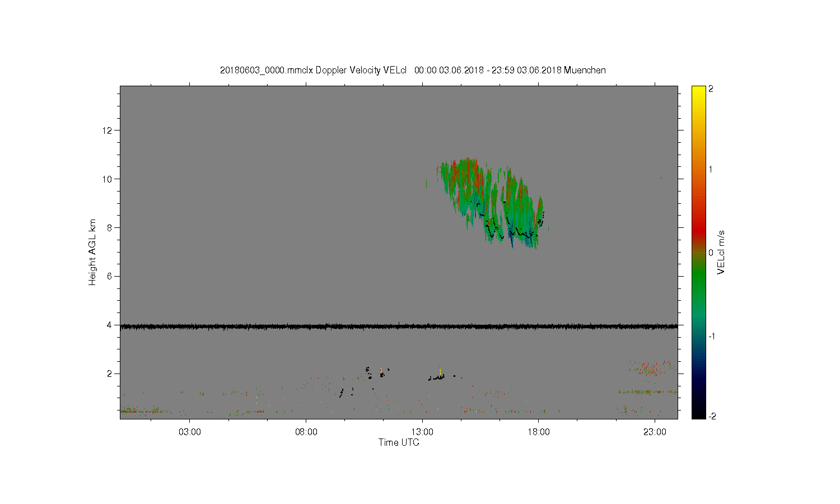This screenshot has height=504, width=840.
Task: Click the 08:00 time tick label
Action: coord(306,432)
